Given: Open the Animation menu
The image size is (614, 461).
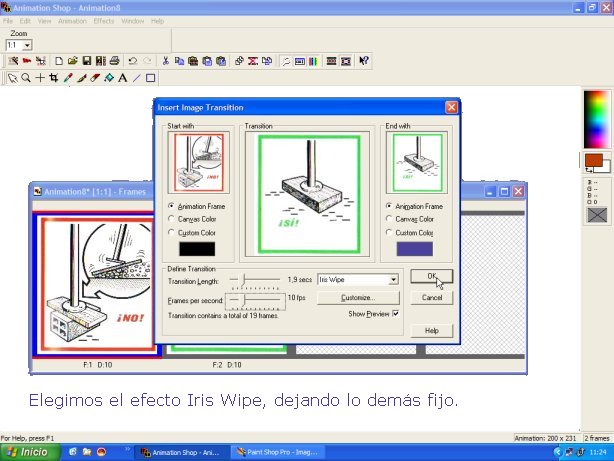Looking at the screenshot, I should 72,21.
